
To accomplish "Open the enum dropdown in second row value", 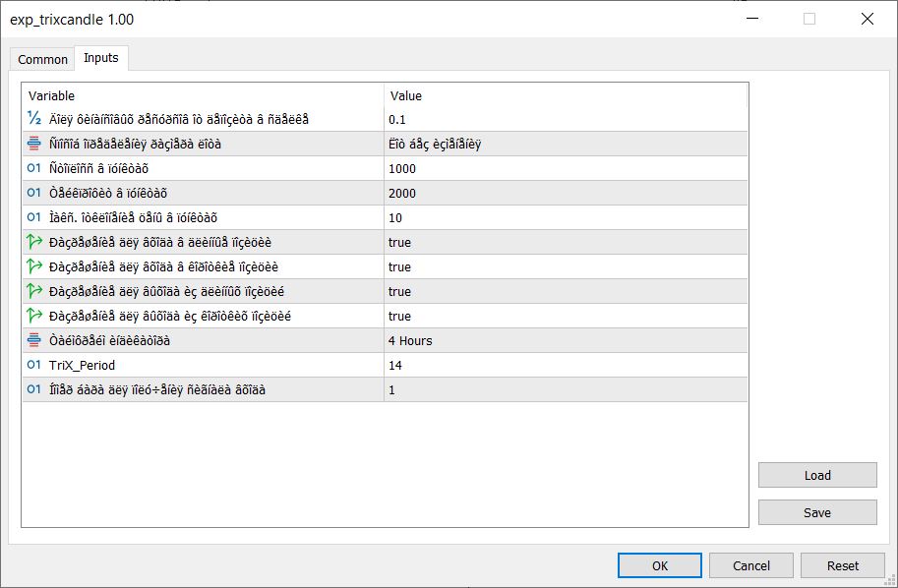I will click(x=565, y=144).
